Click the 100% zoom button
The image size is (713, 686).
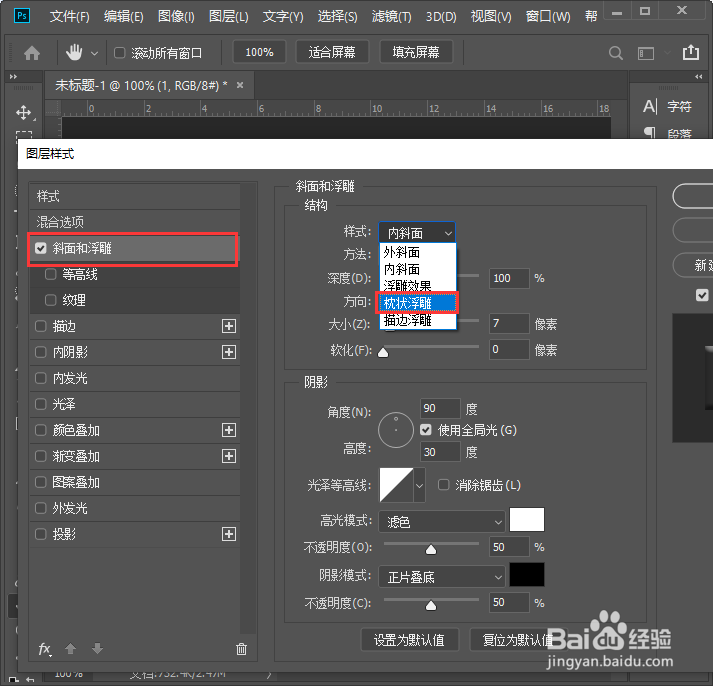(x=259, y=52)
